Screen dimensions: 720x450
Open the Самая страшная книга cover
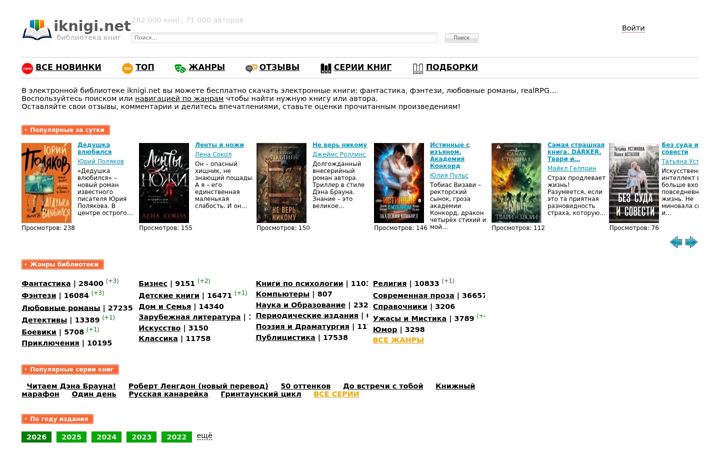517,183
